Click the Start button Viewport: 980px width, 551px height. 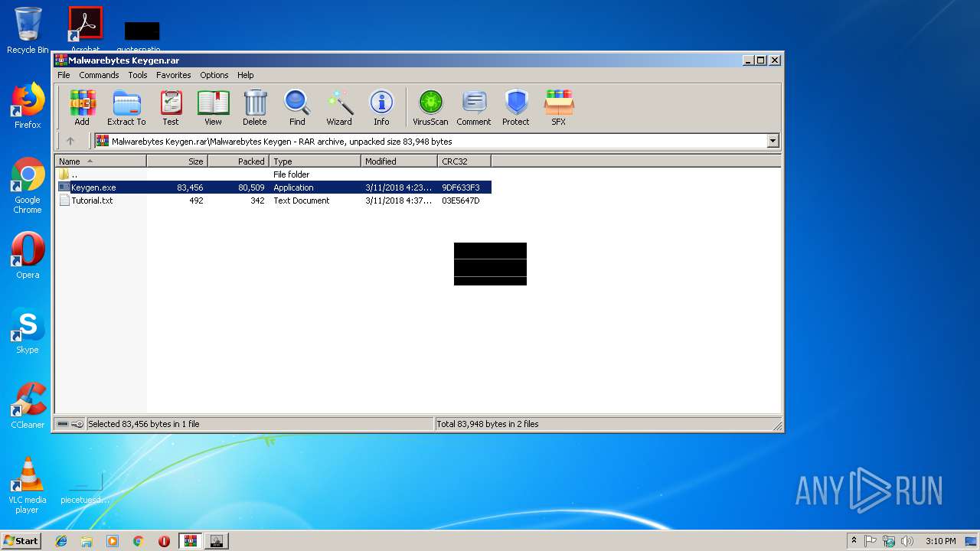pos(21,540)
